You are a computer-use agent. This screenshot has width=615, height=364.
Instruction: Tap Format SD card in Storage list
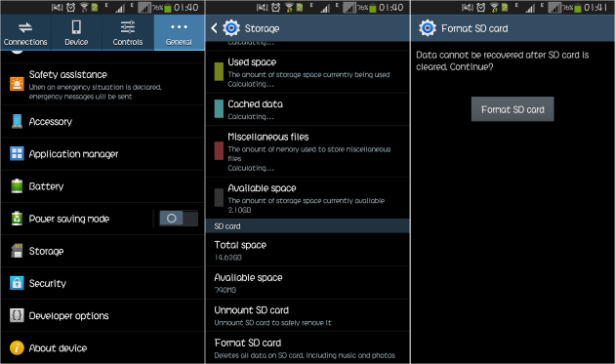[307, 347]
